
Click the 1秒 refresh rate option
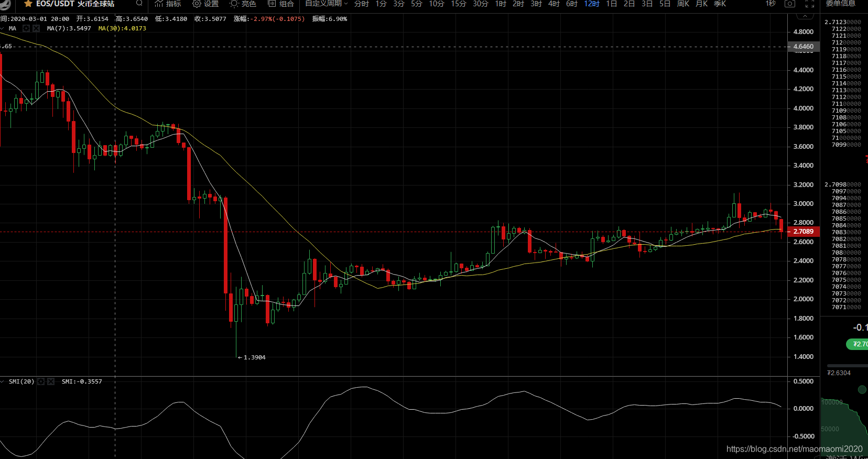coord(771,3)
